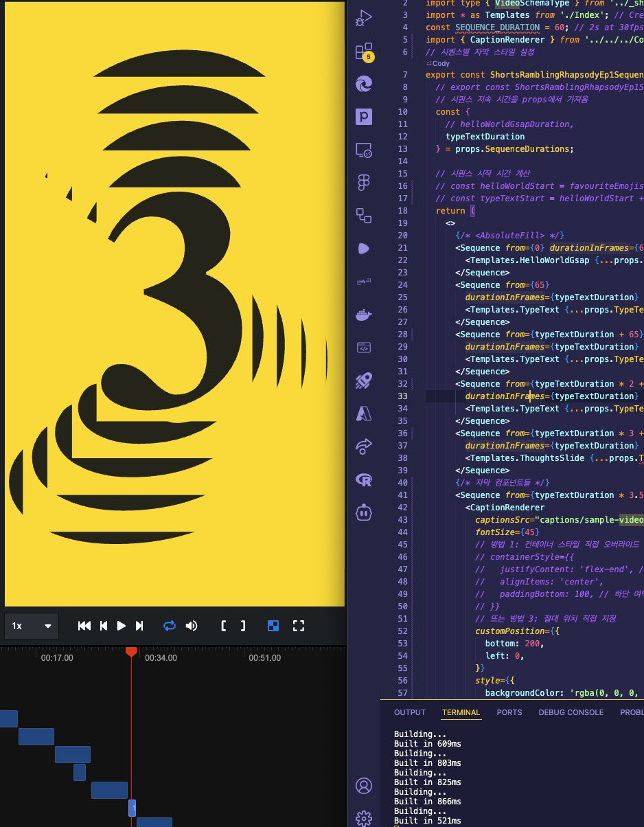This screenshot has width=644, height=827.
Task: Toggle loop playback in the player
Action: point(170,626)
